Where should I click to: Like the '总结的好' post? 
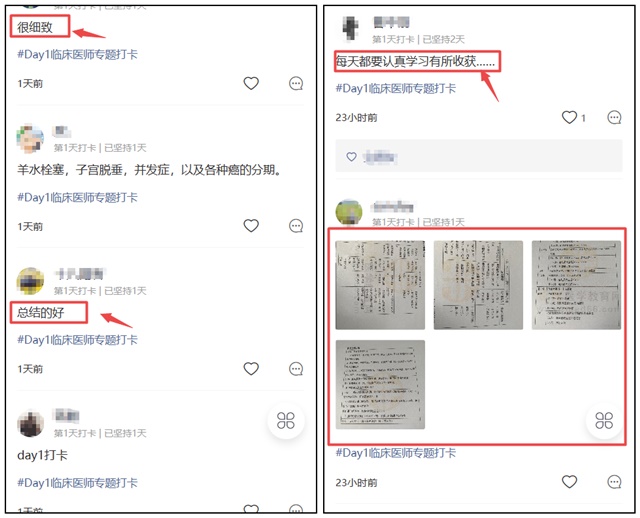[251, 369]
